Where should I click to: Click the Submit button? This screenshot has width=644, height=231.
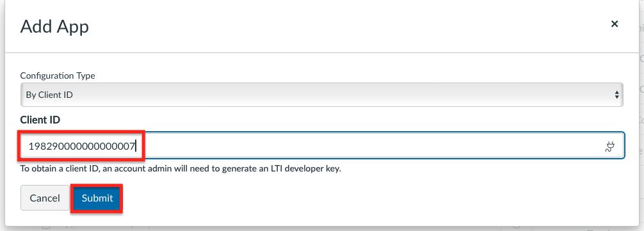[97, 198]
